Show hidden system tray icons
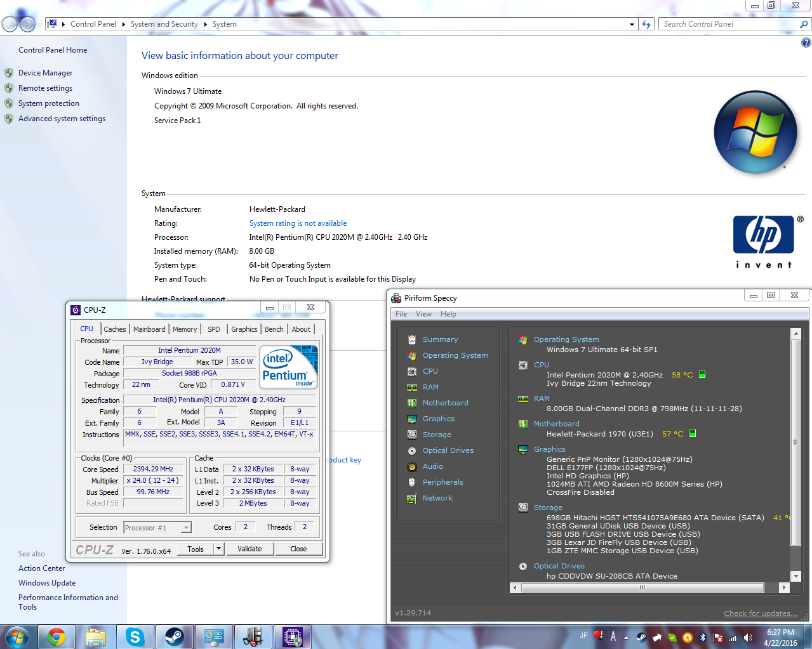The width and height of the screenshot is (812, 649). point(626,638)
